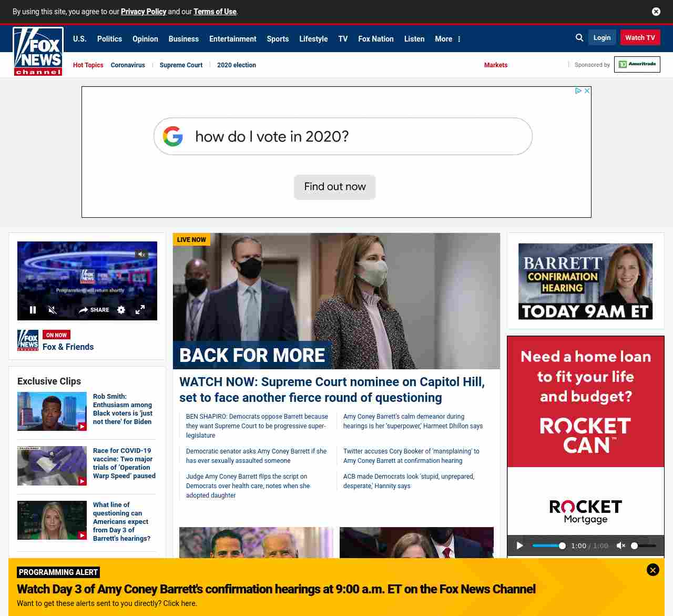
Task: Expand live video to fullscreen
Action: tap(140, 310)
